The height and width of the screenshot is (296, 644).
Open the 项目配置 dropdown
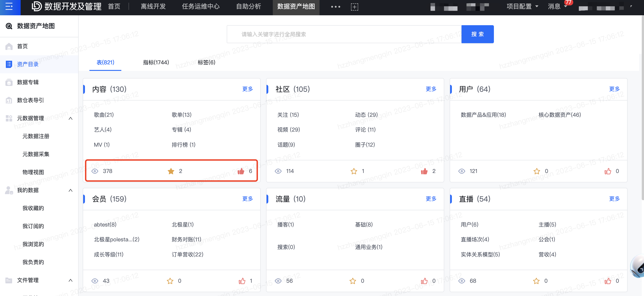[522, 7]
